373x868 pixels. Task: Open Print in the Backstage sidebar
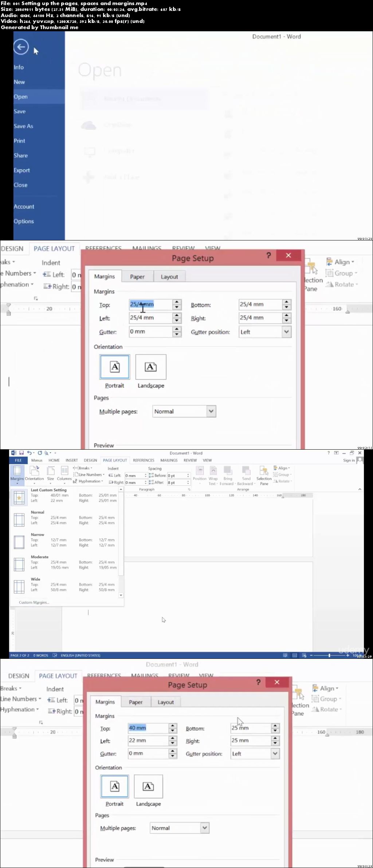[x=19, y=141]
